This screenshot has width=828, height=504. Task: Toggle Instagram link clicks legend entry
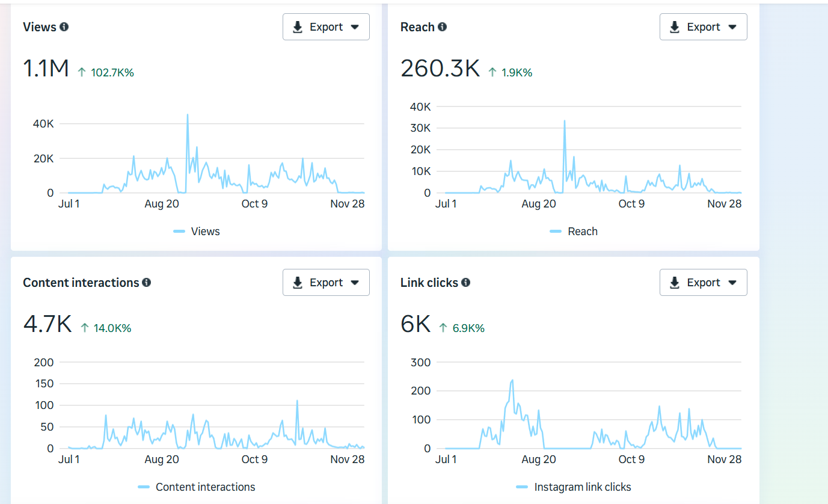(x=582, y=487)
